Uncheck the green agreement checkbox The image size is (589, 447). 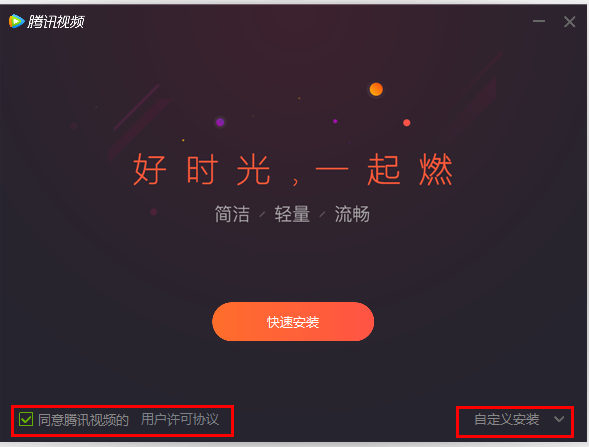pyautogui.click(x=26, y=419)
